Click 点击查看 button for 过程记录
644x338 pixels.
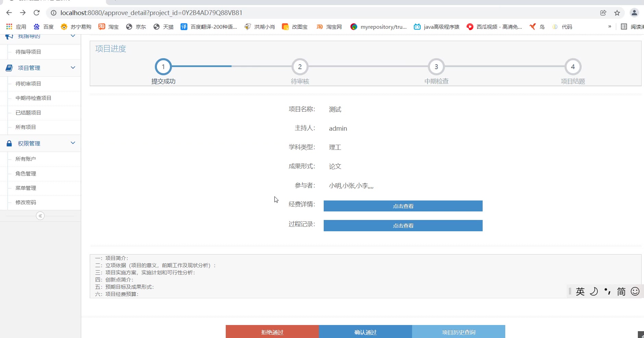(403, 225)
